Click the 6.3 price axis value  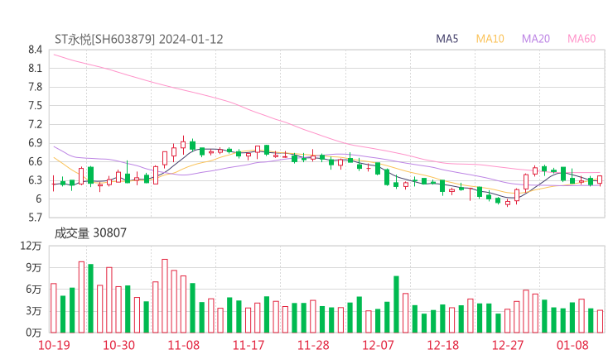tap(35, 180)
